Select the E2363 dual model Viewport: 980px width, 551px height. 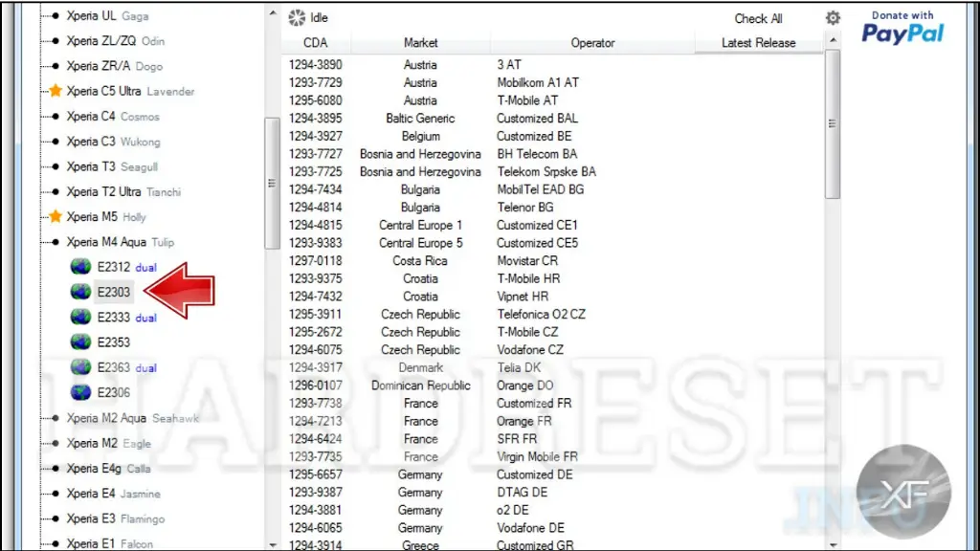[127, 366]
